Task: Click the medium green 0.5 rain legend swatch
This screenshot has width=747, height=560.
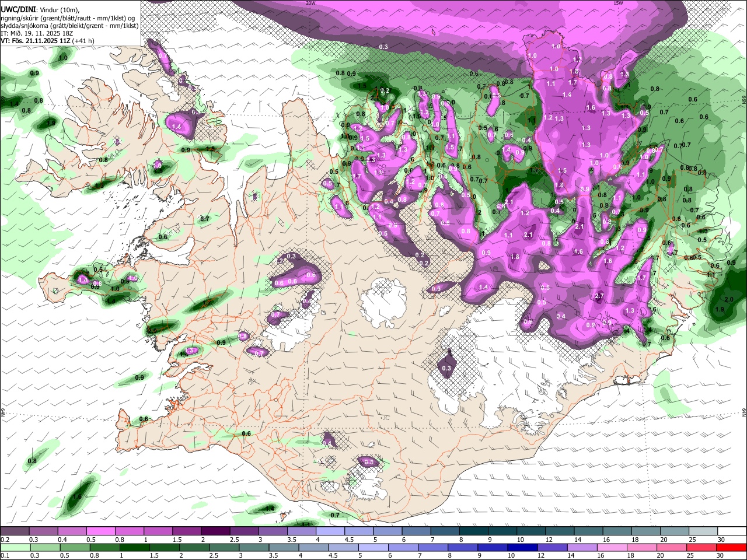Action: pyautogui.click(x=74, y=547)
